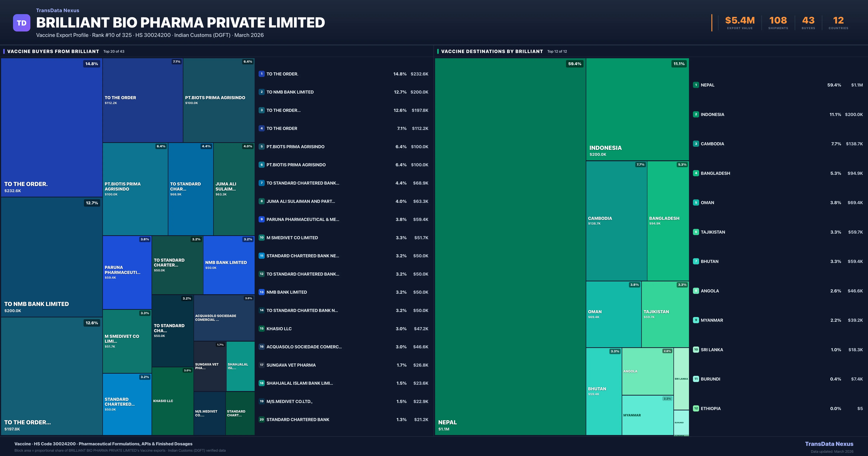
Task: Click rank badge 9 for Paruna Pharmaceutical
Action: pos(261,219)
